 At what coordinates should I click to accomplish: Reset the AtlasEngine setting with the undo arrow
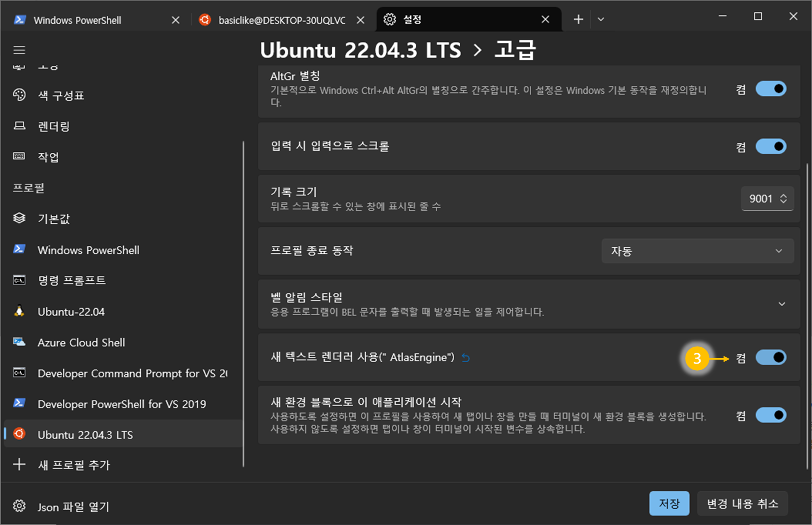(x=466, y=358)
